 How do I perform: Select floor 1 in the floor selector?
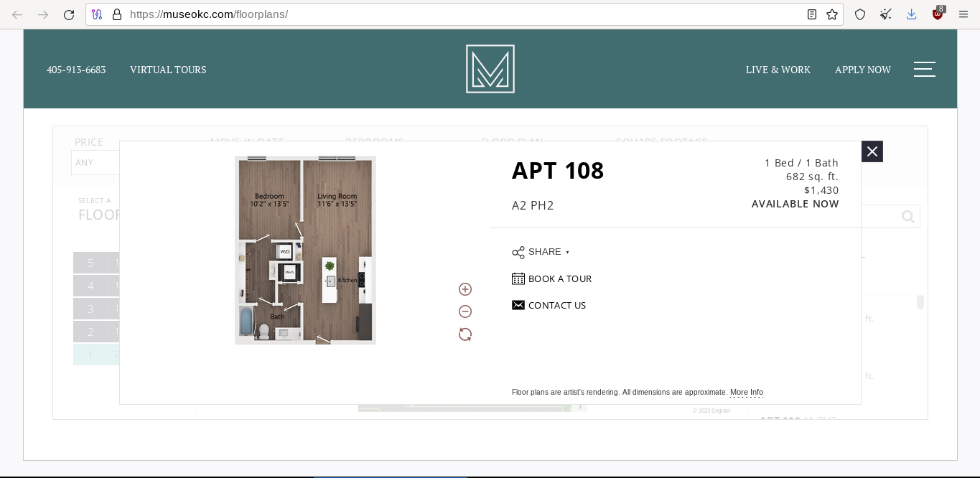coord(96,355)
